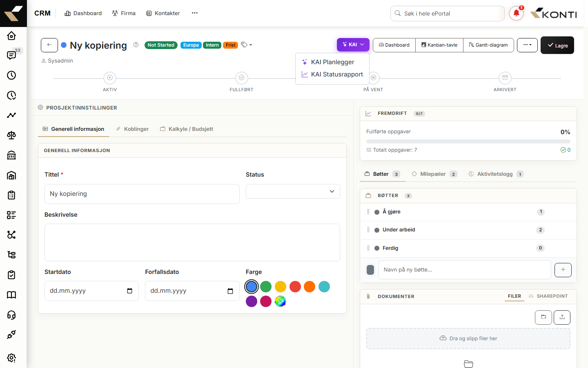Viewport: 588px width, 368px height.
Task: Set project stage to På vent
Action: coord(373,78)
